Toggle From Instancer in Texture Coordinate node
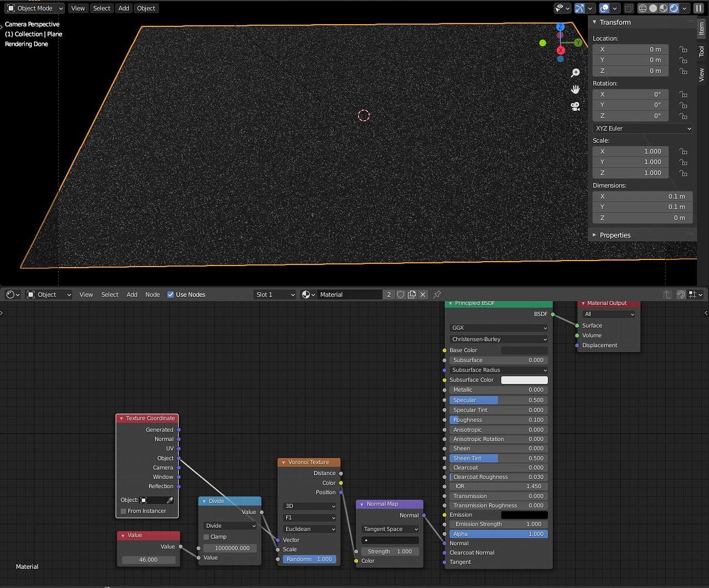The height and width of the screenshot is (588, 709). coord(122,511)
